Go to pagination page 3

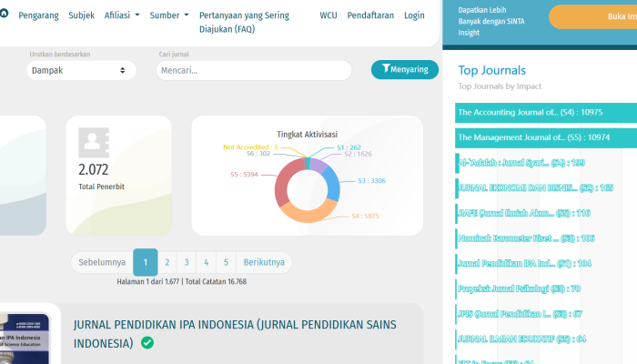pos(187,262)
